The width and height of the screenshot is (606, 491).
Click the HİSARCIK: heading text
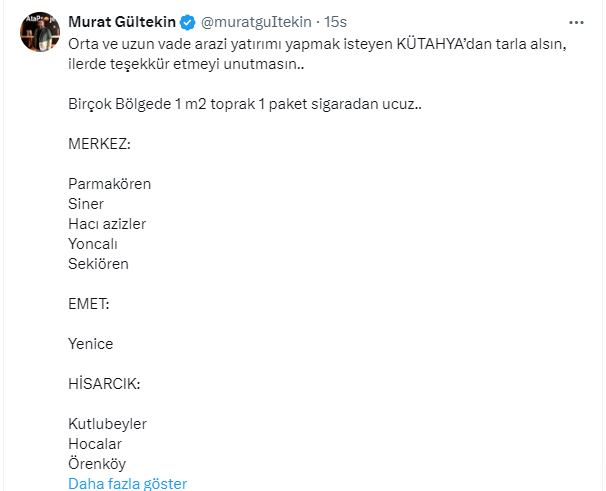(x=104, y=384)
